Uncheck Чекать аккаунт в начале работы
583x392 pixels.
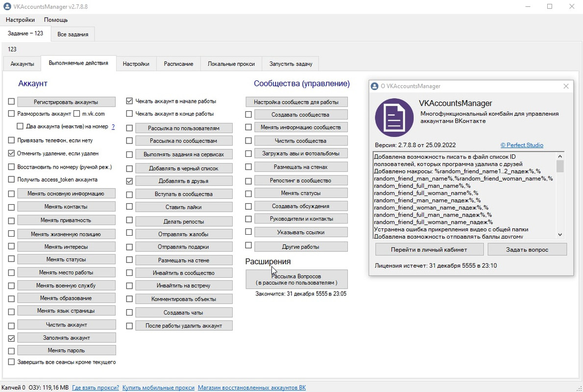pyautogui.click(x=129, y=101)
